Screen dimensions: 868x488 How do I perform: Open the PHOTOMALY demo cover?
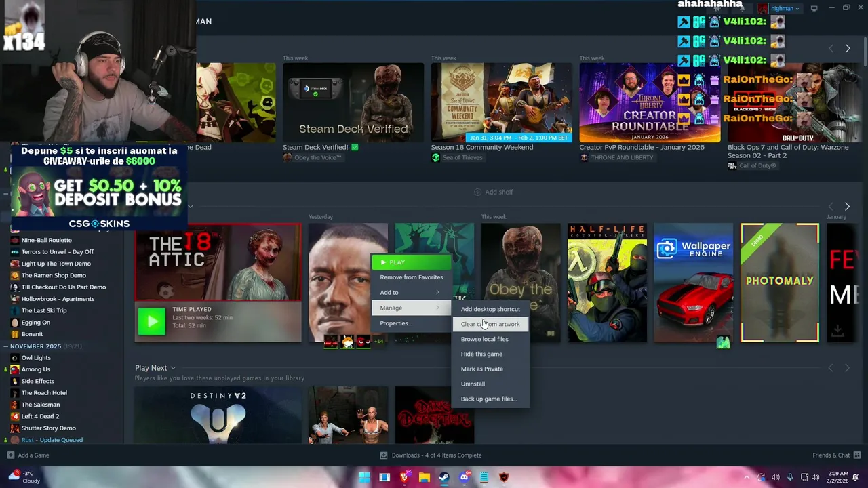coord(780,283)
